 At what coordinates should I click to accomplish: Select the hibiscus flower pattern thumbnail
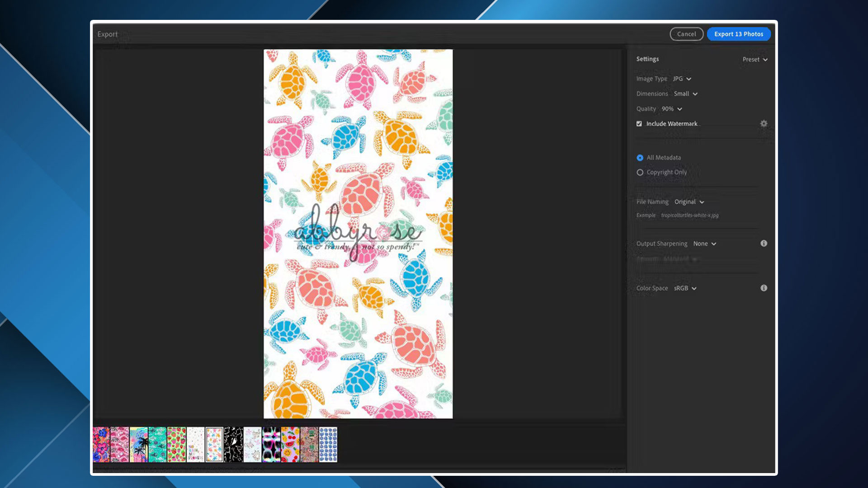(101, 445)
